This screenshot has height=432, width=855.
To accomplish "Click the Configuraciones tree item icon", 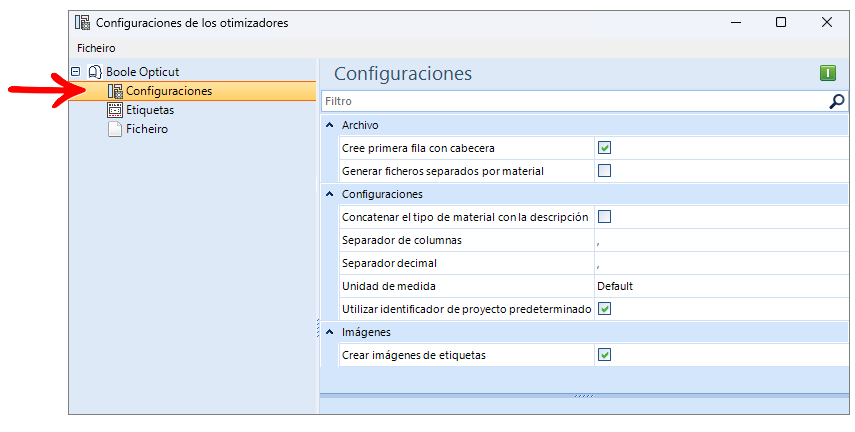I will click(115, 91).
